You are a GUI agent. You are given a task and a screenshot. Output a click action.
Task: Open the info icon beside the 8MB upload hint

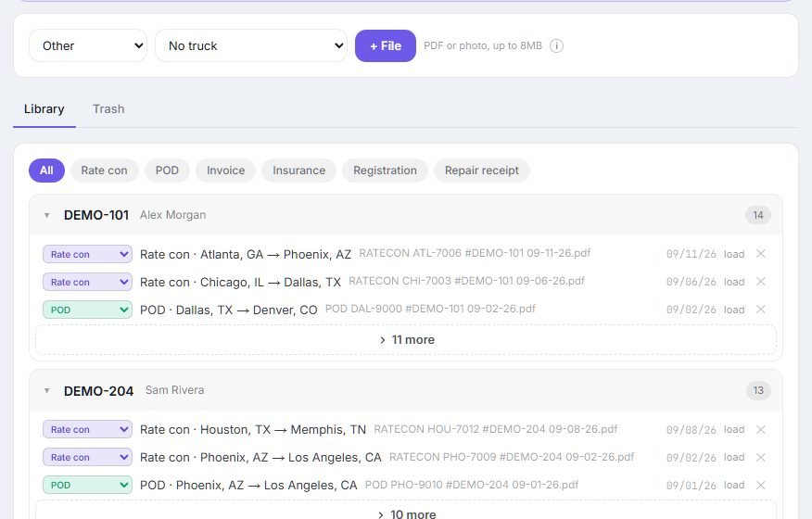[x=556, y=46]
